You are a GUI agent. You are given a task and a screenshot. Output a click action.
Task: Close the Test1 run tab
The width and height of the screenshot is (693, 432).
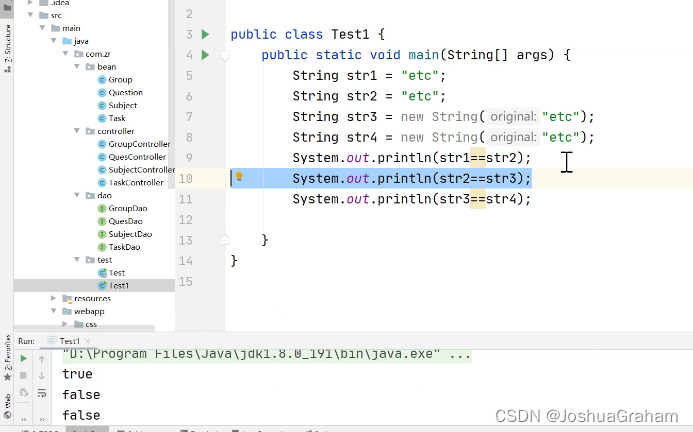[x=88, y=341]
